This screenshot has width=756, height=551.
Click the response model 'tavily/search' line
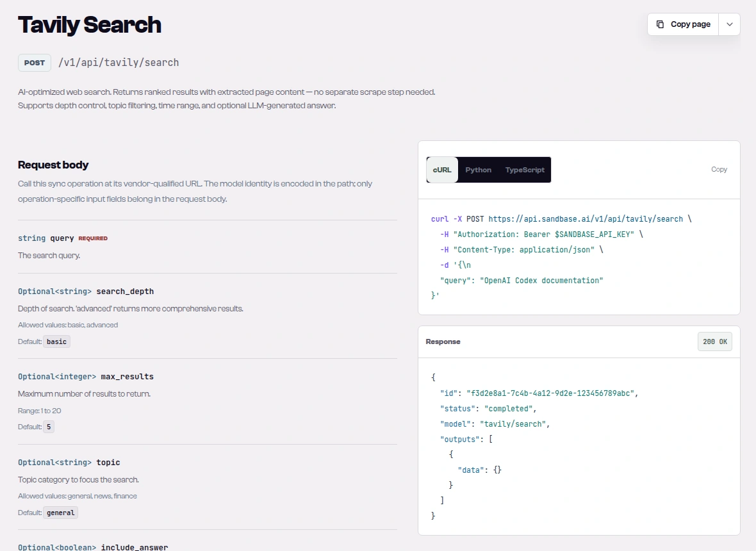495,424
